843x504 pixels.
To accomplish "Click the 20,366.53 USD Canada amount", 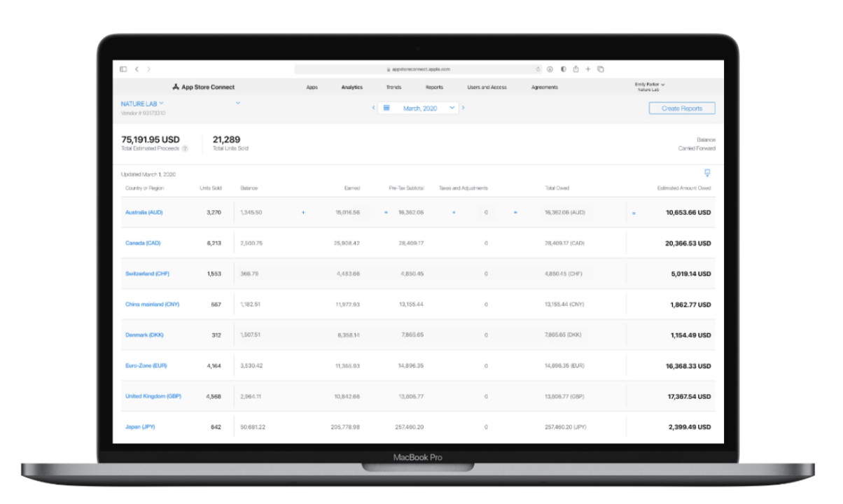I will [688, 243].
